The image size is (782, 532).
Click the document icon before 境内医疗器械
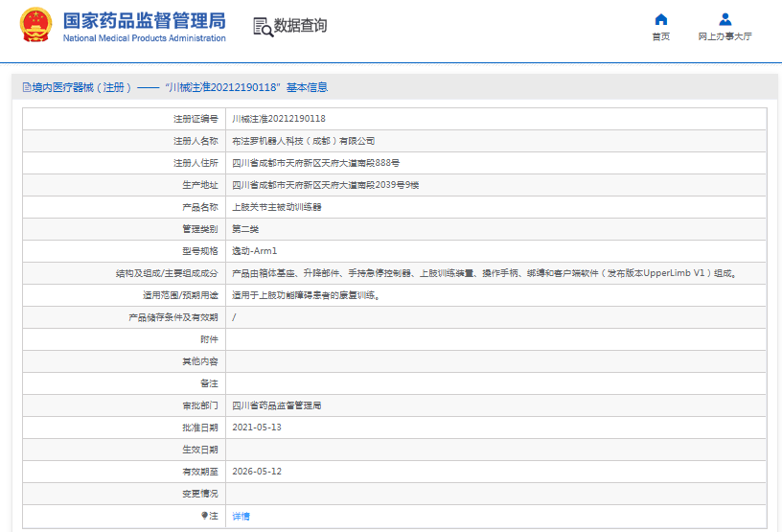[x=26, y=87]
